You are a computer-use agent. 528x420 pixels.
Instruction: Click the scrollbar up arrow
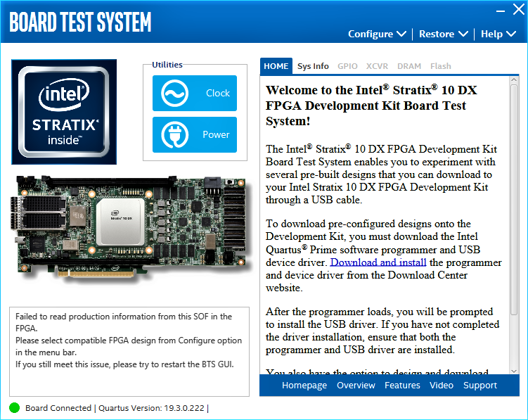(x=513, y=80)
